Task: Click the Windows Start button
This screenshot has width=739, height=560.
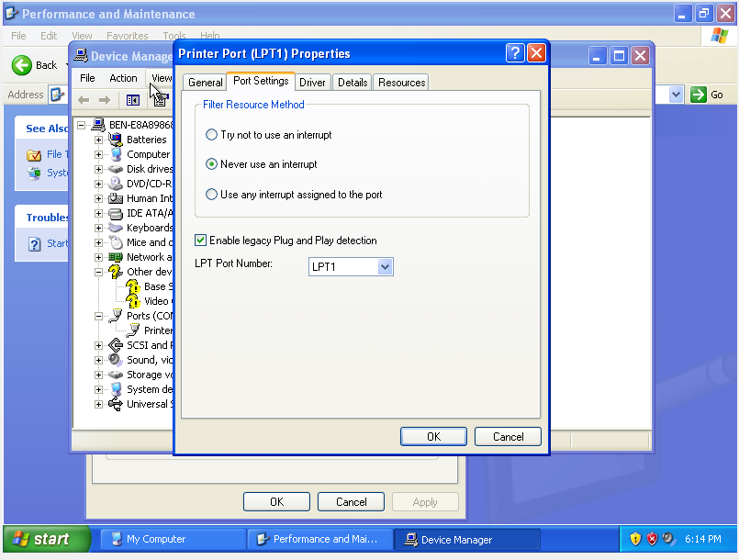Action: click(x=46, y=539)
